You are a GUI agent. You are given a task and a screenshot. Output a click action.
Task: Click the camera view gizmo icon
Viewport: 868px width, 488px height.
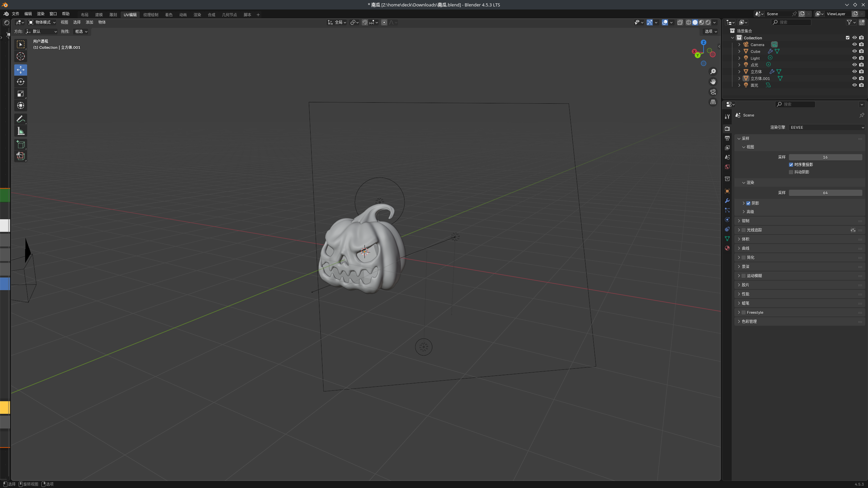click(713, 92)
